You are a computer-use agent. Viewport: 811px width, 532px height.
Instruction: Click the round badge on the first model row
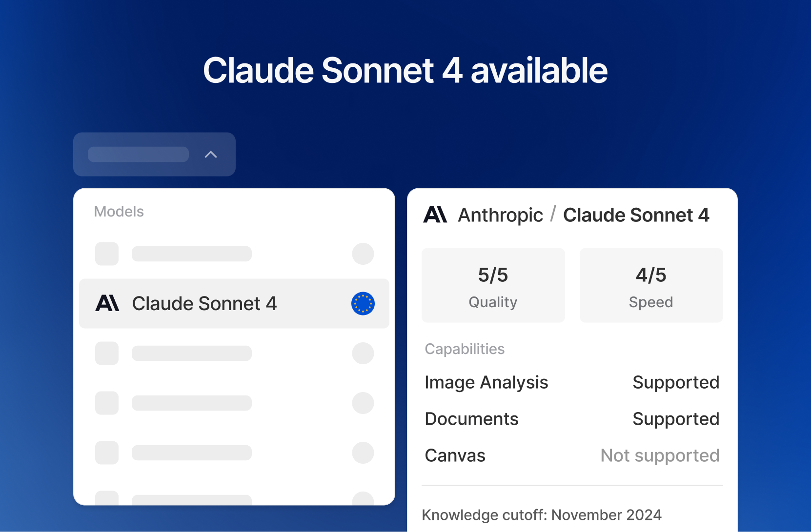pyautogui.click(x=363, y=254)
